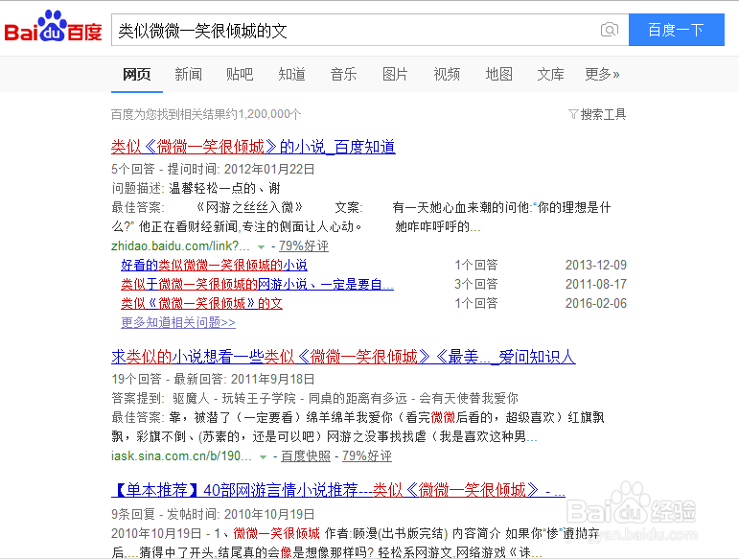Open 更多知道相关问题>> link
739x560 pixels.
click(178, 322)
